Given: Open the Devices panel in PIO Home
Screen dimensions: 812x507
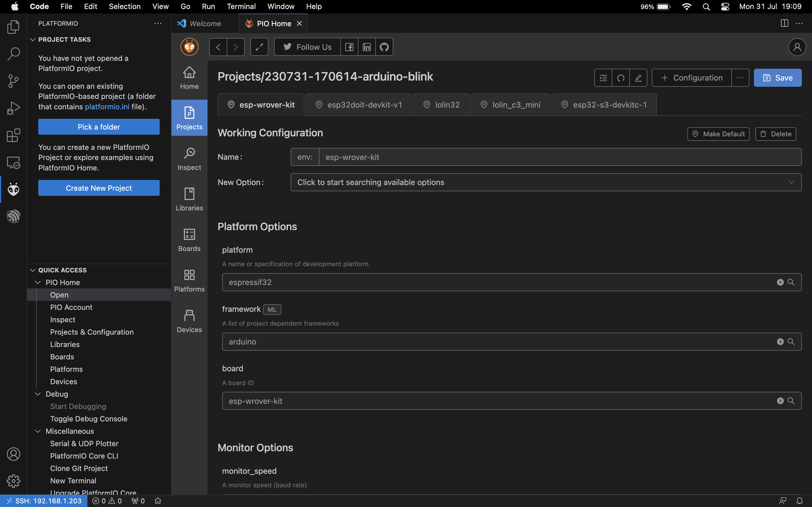Looking at the screenshot, I should (x=189, y=320).
